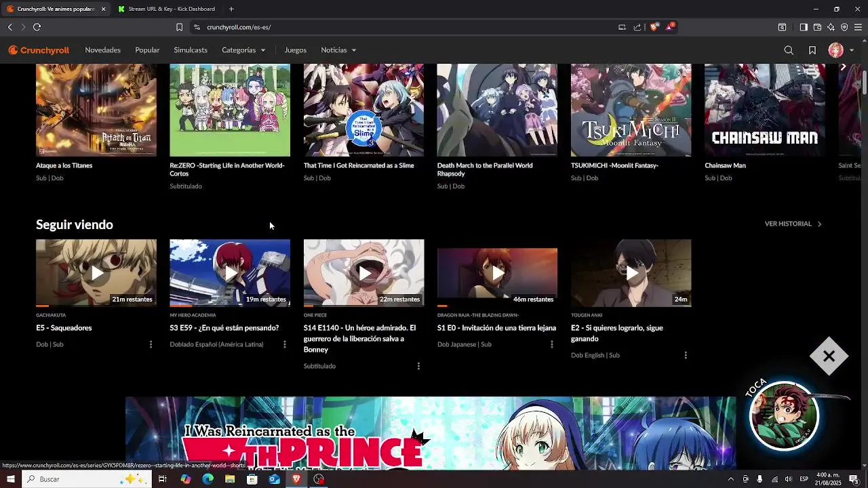Open the Crunchyroll search icon
Viewport: 868px width, 488px height.
coord(789,50)
